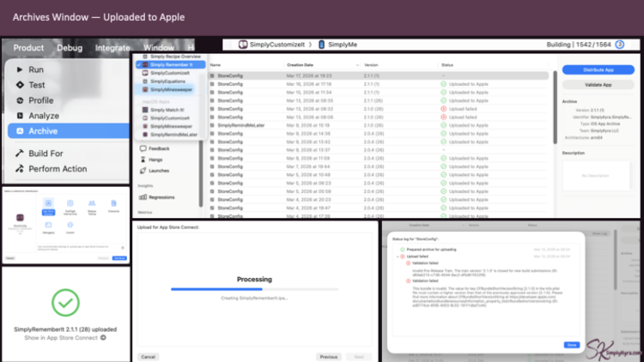Click the Build For hammer icon
The height and width of the screenshot is (362, 644).
(x=19, y=153)
